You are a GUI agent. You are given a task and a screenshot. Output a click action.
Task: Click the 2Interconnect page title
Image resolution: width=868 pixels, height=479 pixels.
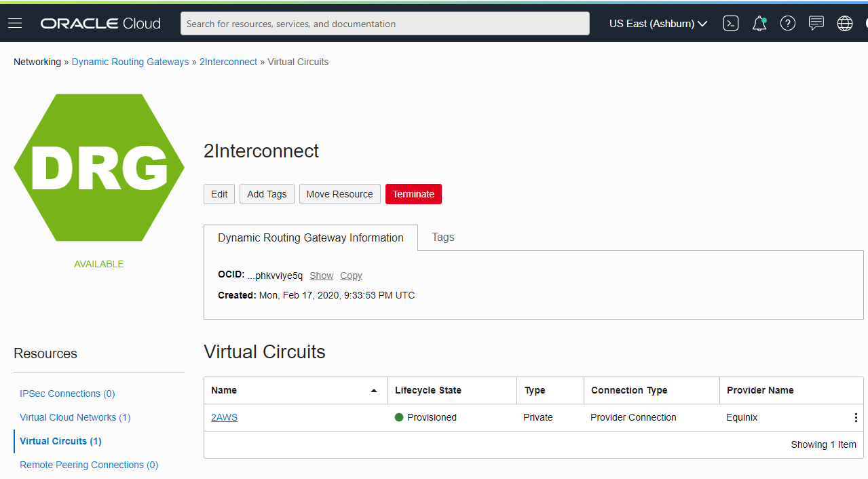[261, 151]
